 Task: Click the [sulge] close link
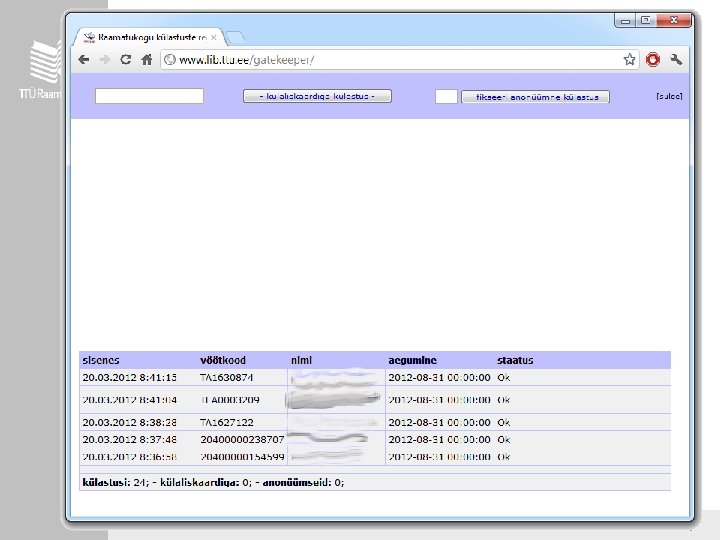point(669,96)
